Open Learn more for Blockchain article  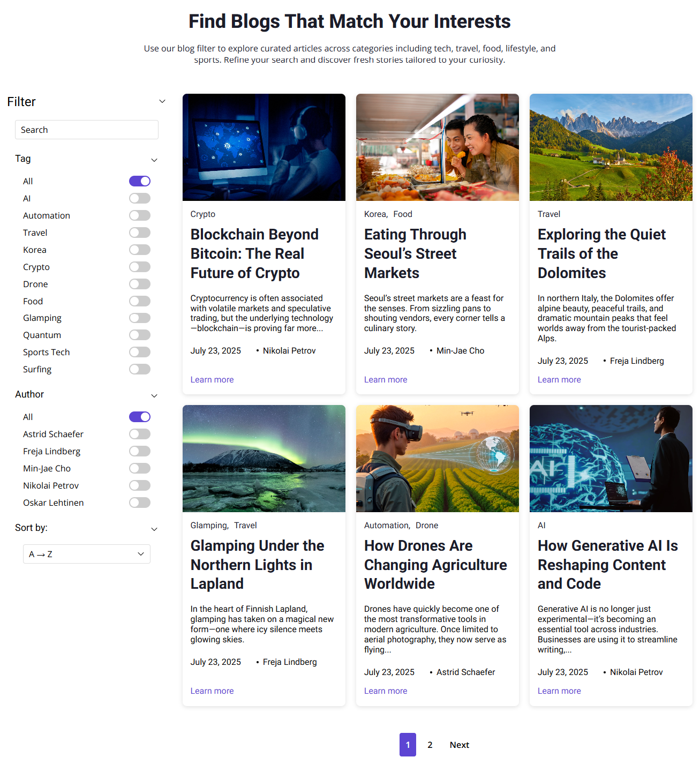[x=212, y=379]
